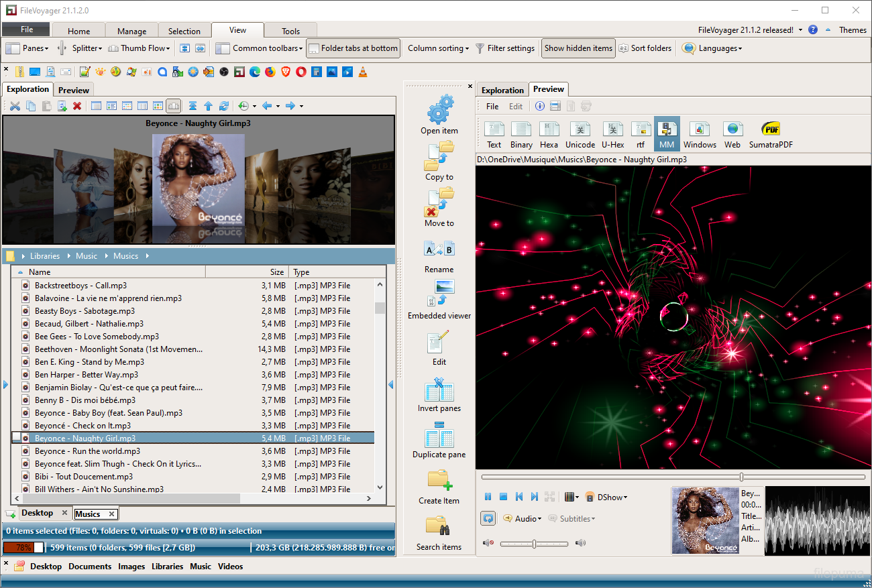Screen dimensions: 872x588
Task: Toggle Folder tabs at bottom
Action: [353, 48]
